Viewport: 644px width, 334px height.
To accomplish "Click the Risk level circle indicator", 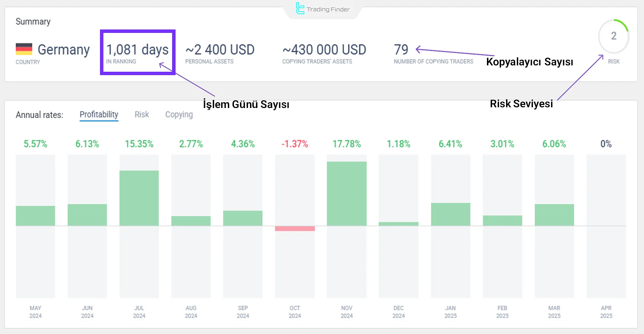I will tap(613, 36).
